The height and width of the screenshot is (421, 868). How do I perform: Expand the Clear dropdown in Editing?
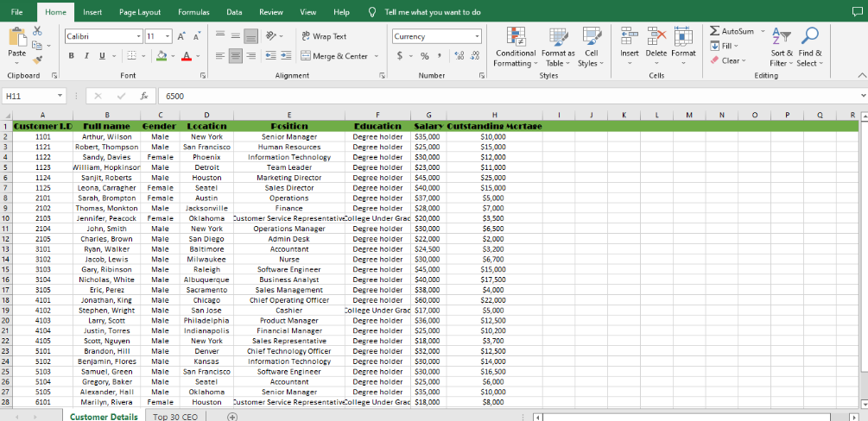point(744,61)
